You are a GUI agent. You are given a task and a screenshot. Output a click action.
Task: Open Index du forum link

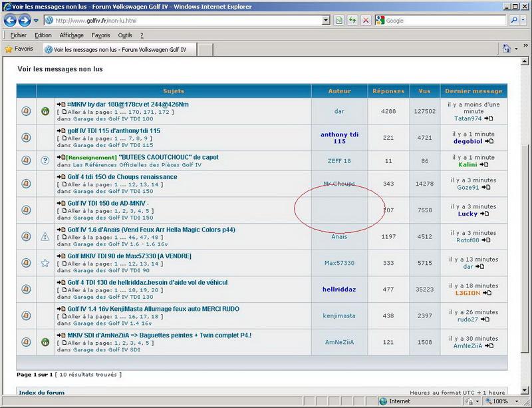point(42,393)
